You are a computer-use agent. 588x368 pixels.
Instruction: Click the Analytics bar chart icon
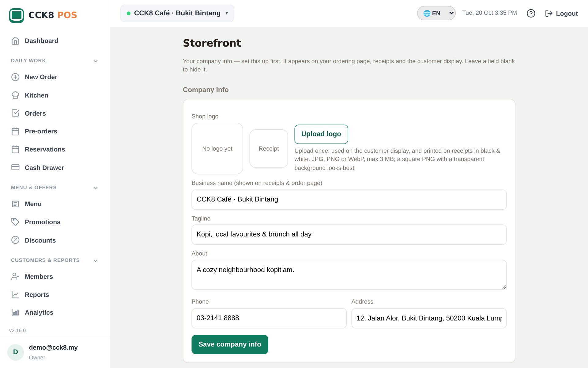point(15,312)
